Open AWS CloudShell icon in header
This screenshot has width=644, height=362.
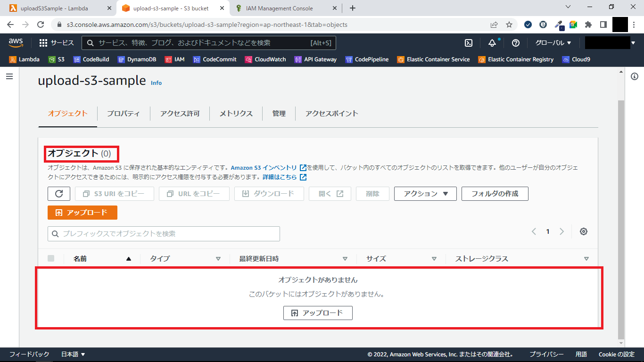[469, 43]
